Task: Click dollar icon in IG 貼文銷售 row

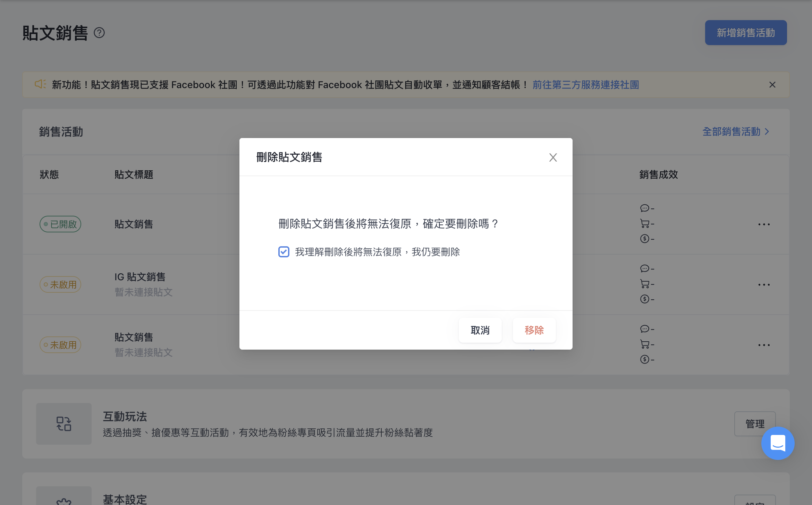Action: coord(645,299)
